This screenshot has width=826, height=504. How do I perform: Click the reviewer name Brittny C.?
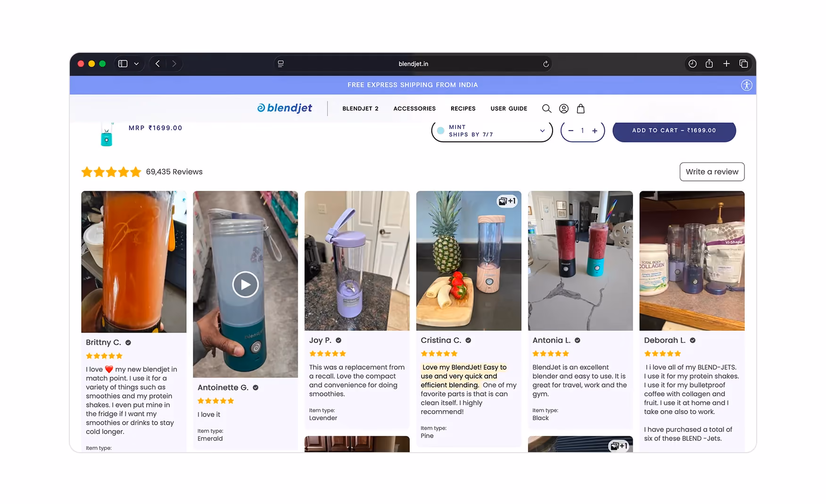coord(104,342)
